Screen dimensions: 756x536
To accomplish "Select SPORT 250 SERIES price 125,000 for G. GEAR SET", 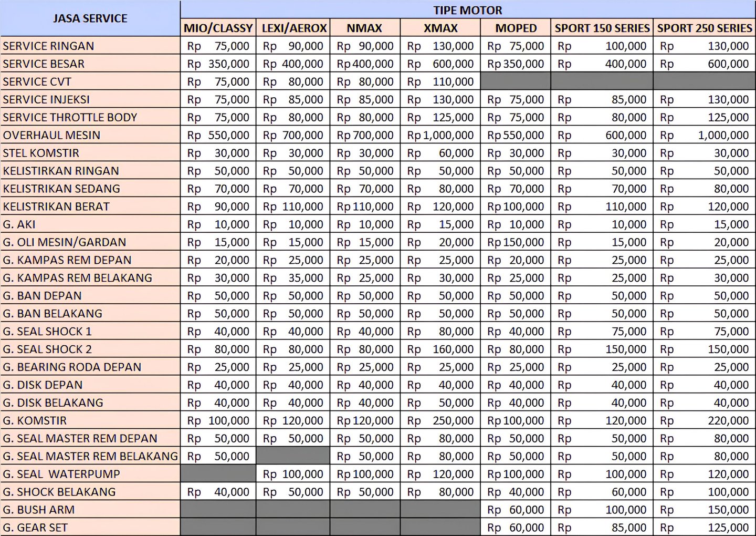I will (x=705, y=528).
